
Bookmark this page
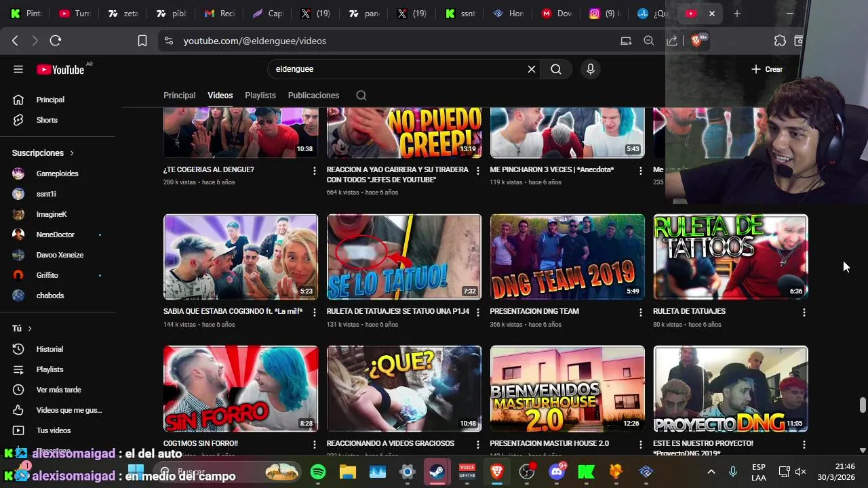pos(142,41)
